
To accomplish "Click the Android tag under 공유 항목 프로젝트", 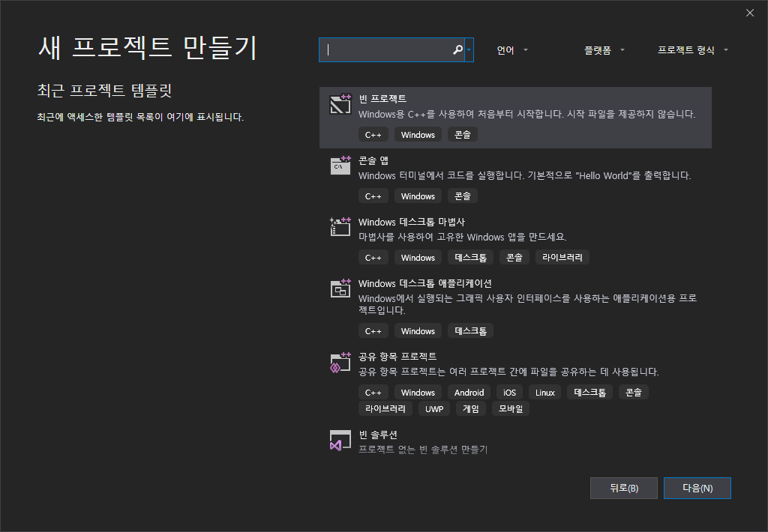I will click(x=469, y=393).
